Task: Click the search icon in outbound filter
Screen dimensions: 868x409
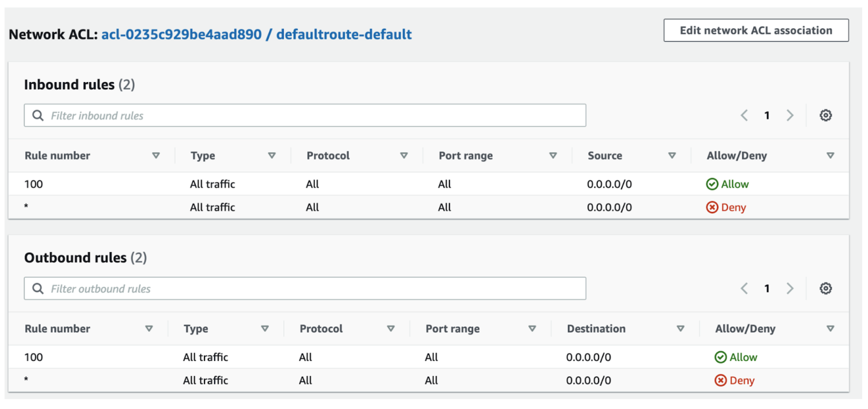Action: [x=38, y=288]
